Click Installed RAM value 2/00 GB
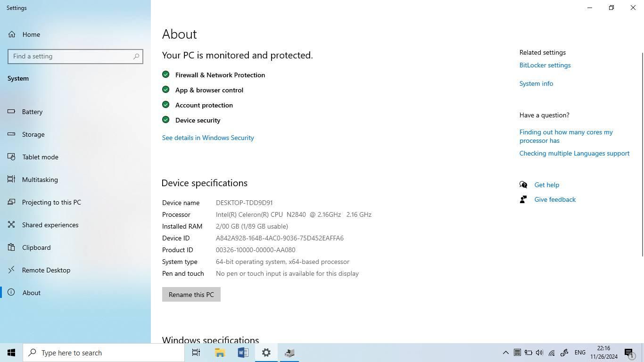This screenshot has height=362, width=644. tap(252, 226)
